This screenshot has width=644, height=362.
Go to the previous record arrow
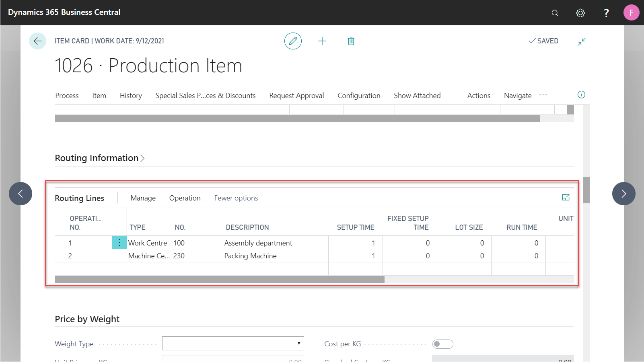[21, 194]
